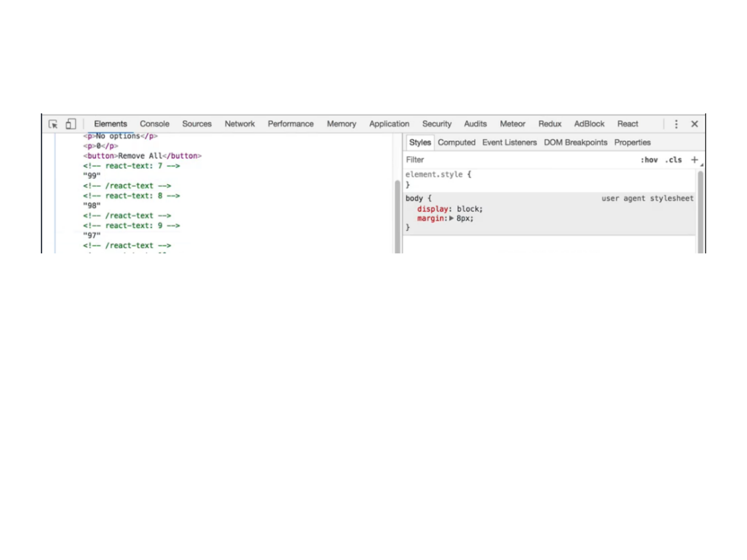747x560 pixels.
Task: Select the "99" text node in DOM tree
Action: click(92, 176)
